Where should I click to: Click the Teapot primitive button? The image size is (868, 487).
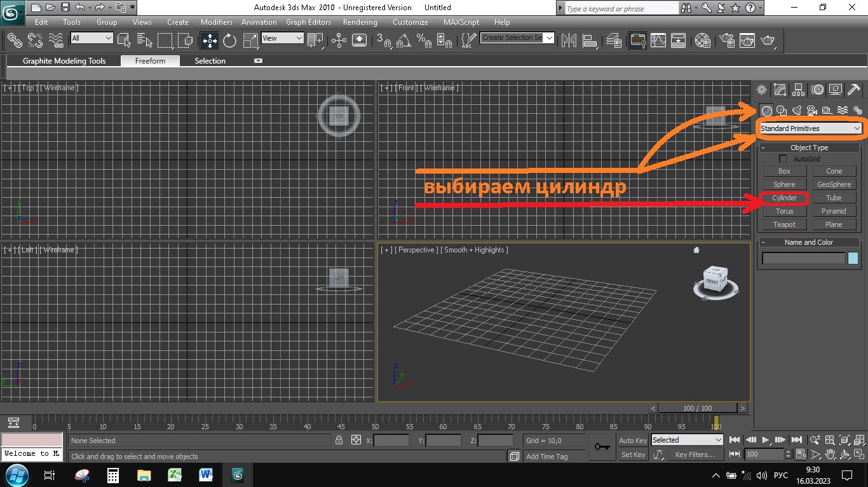click(785, 224)
